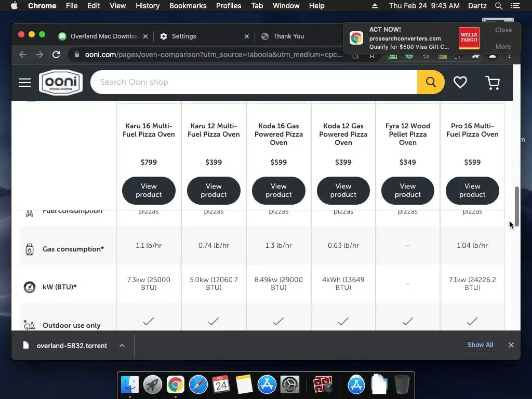
Task: Open Notes from the Dock
Action: point(244,384)
